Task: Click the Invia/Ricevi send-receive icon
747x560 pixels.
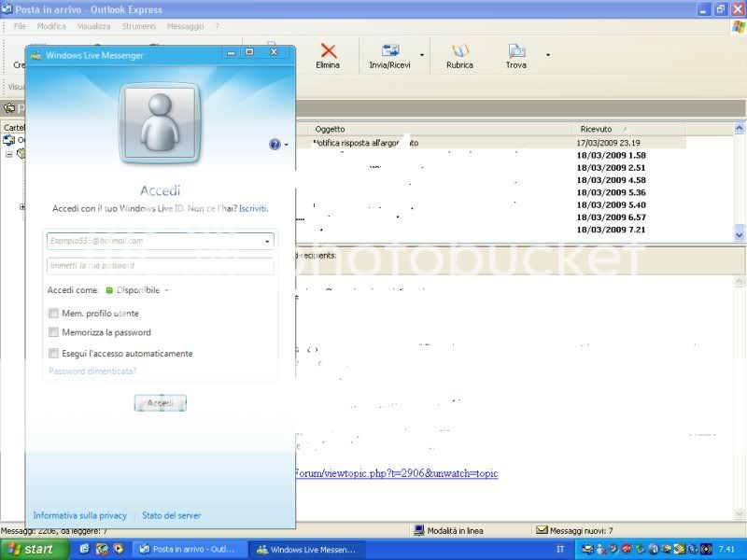Action: coord(390,52)
